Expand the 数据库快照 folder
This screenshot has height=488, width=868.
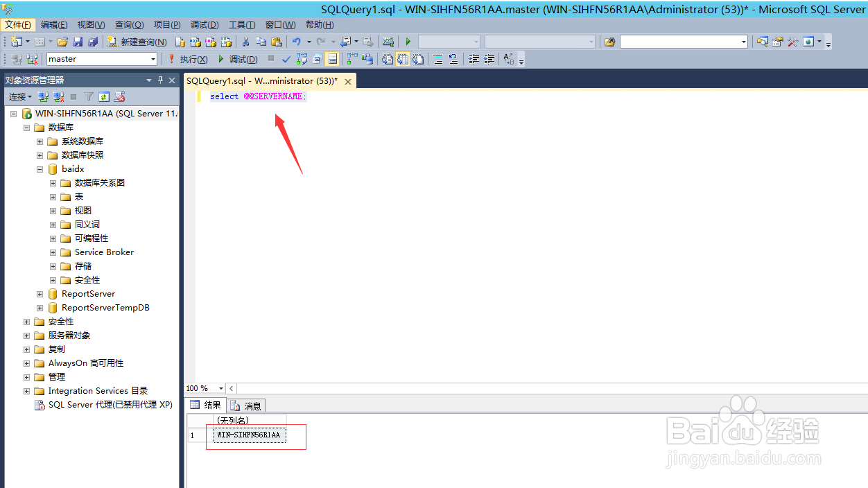40,155
